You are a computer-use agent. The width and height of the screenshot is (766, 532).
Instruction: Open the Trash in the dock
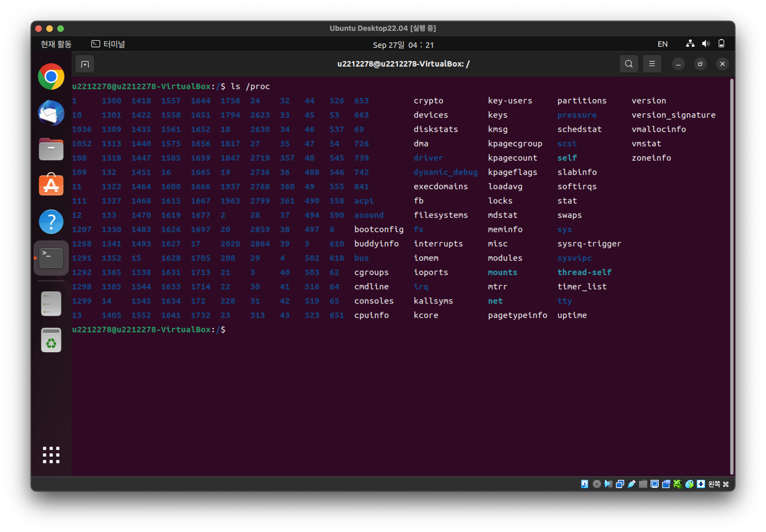pyautogui.click(x=51, y=340)
